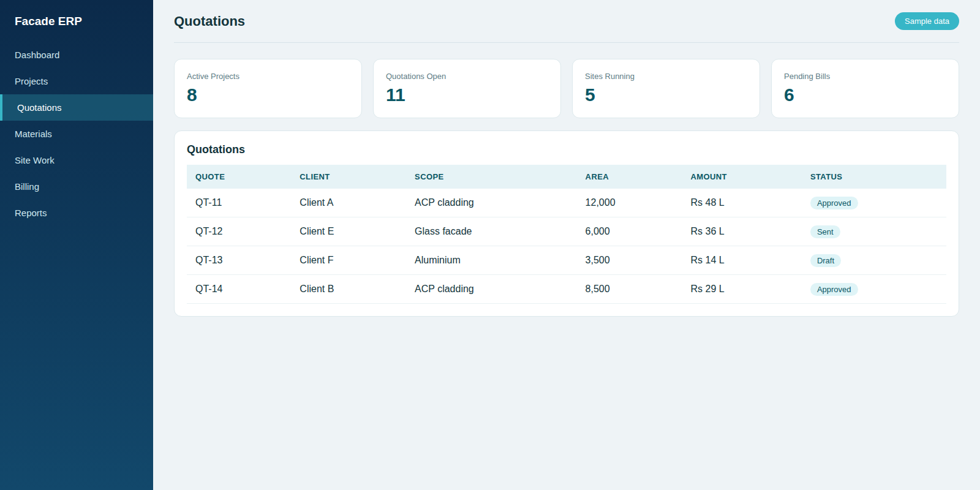980x490 pixels.
Task: Select the Sites Running card
Action: click(666, 89)
